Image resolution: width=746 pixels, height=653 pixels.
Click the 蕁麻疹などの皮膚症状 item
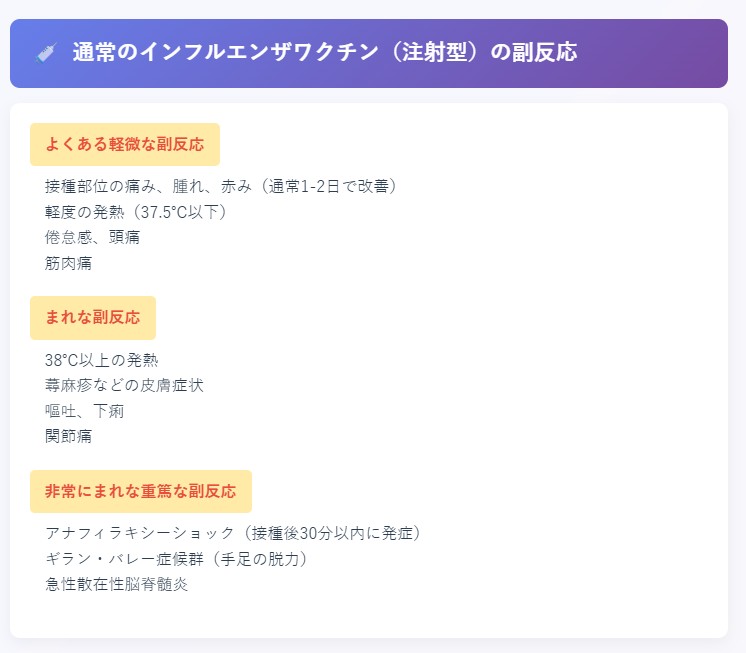[x=124, y=385]
